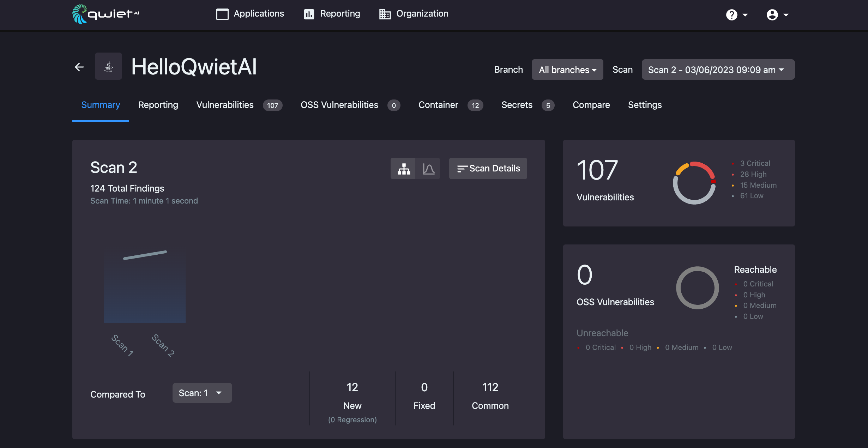The height and width of the screenshot is (448, 868).
Task: Click the (0 Regression) label
Action: [352, 420]
